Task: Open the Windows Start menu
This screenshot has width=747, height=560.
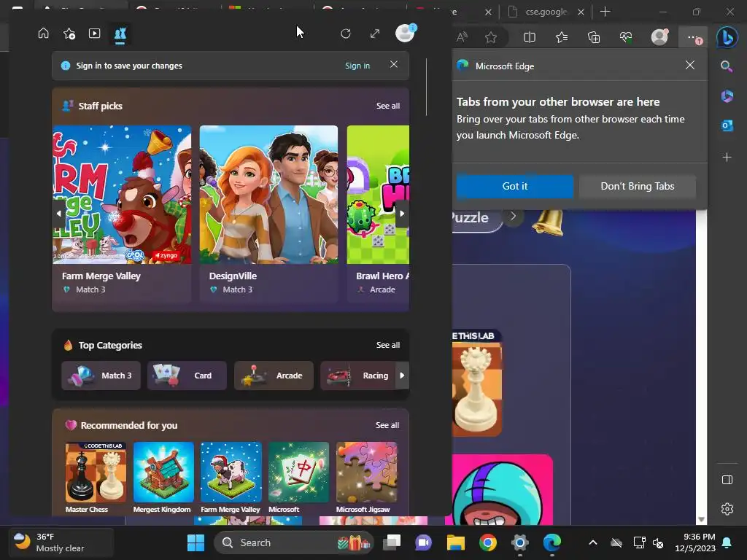Action: tap(196, 542)
